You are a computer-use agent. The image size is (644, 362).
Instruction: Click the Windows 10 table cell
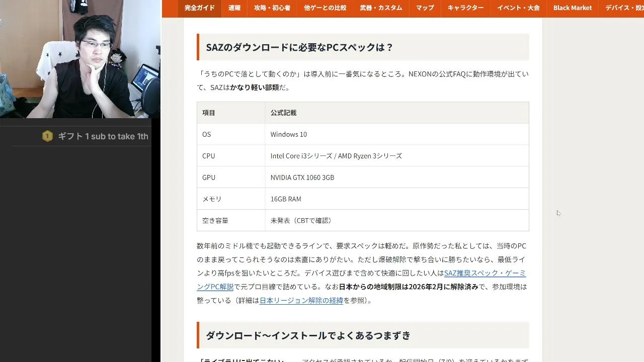point(397,134)
